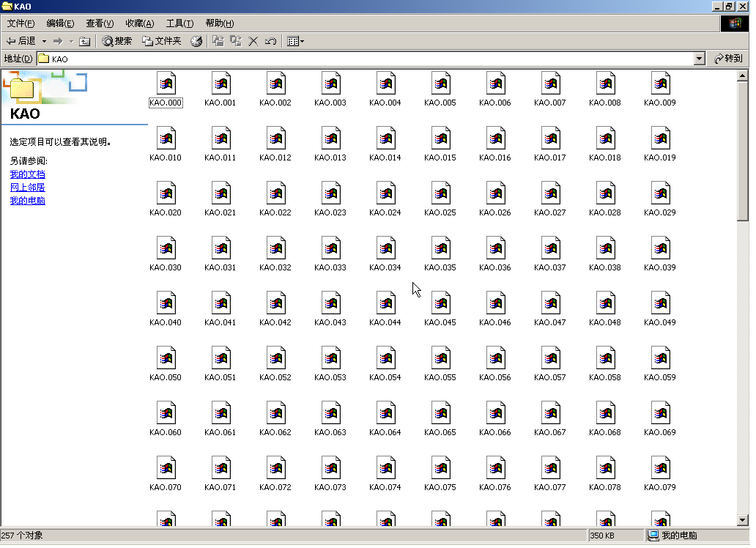
Task: Toggle the Folders (文件夹) pane button
Action: pyautogui.click(x=161, y=41)
